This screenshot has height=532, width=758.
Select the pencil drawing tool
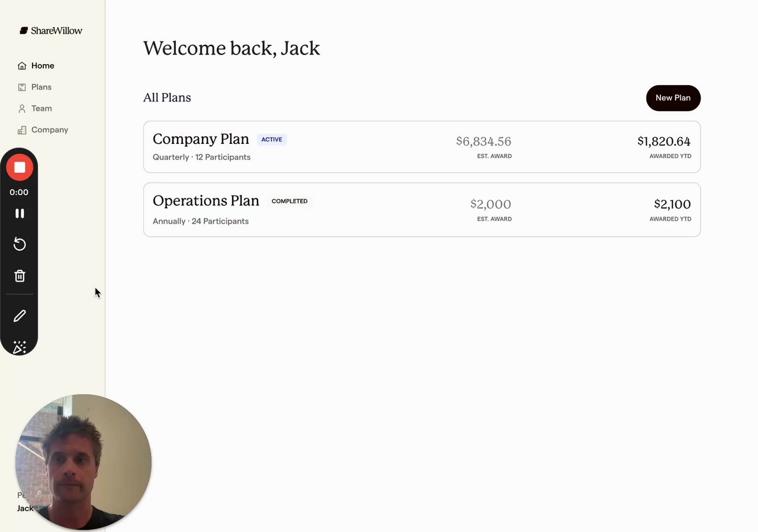tap(20, 316)
